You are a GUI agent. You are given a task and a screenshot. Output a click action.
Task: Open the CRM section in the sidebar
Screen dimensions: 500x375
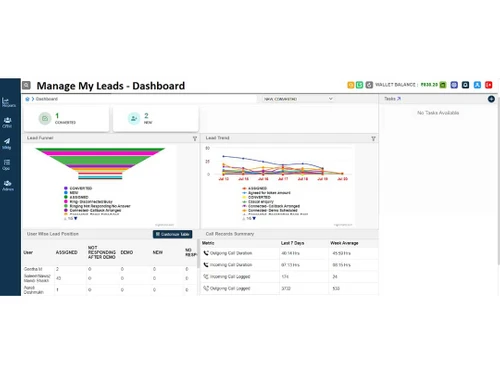pyautogui.click(x=7, y=122)
